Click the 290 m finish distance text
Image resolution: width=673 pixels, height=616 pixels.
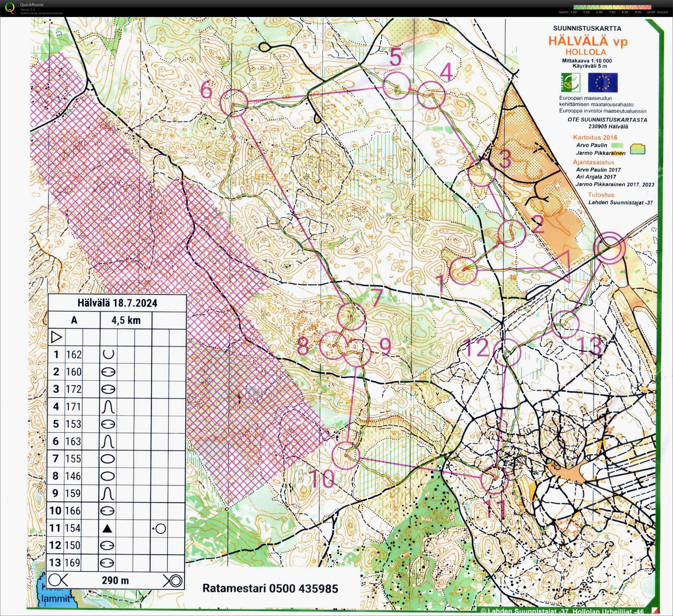[x=115, y=580]
